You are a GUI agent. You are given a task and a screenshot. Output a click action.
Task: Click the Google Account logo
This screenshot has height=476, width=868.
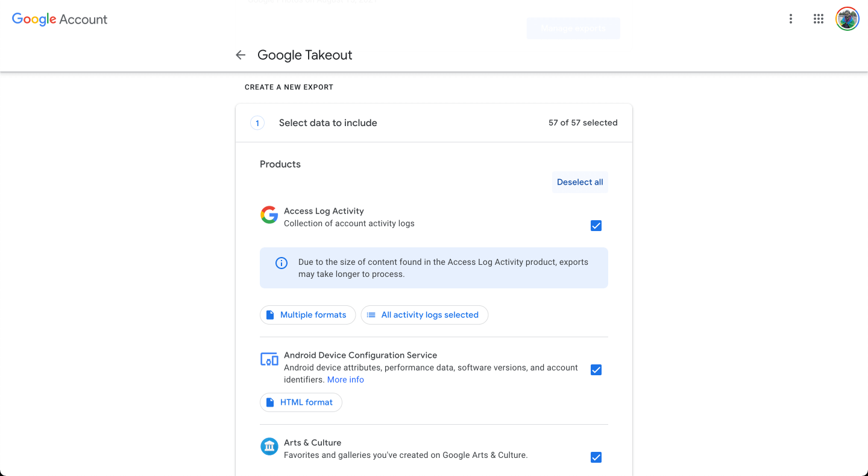59,19
